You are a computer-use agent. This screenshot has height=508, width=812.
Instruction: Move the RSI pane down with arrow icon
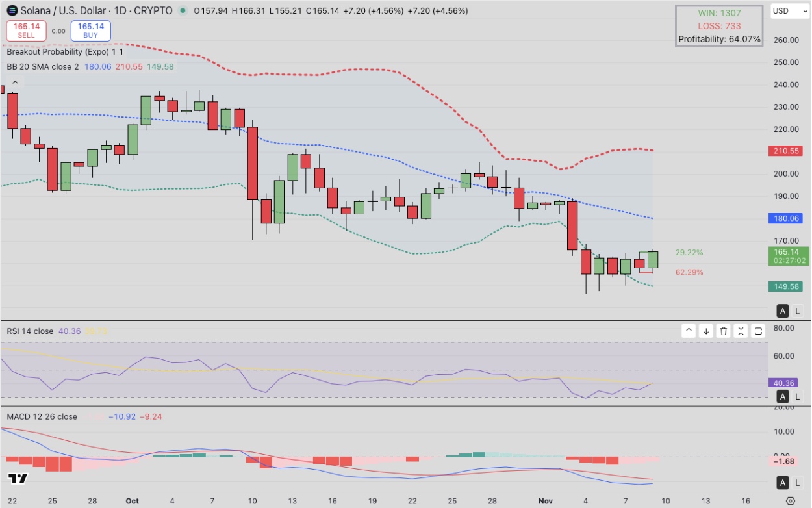[x=705, y=331]
